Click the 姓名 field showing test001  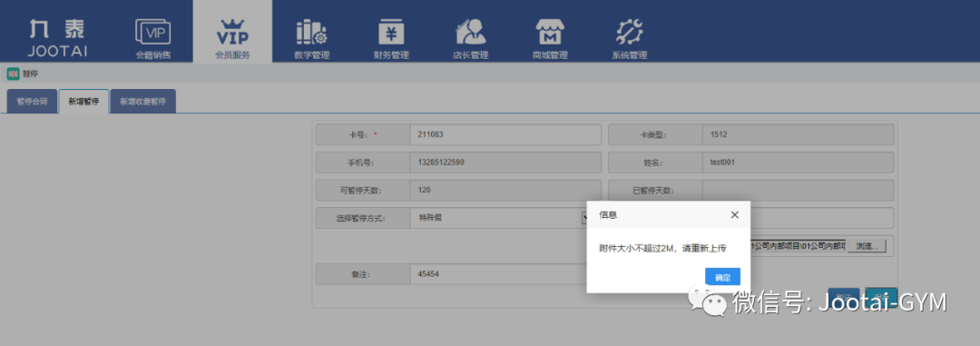click(798, 163)
